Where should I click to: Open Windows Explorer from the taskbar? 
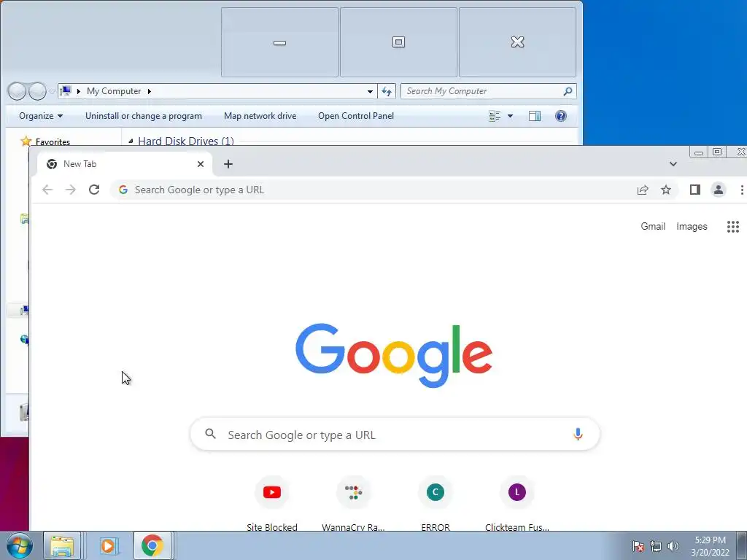pos(62,545)
